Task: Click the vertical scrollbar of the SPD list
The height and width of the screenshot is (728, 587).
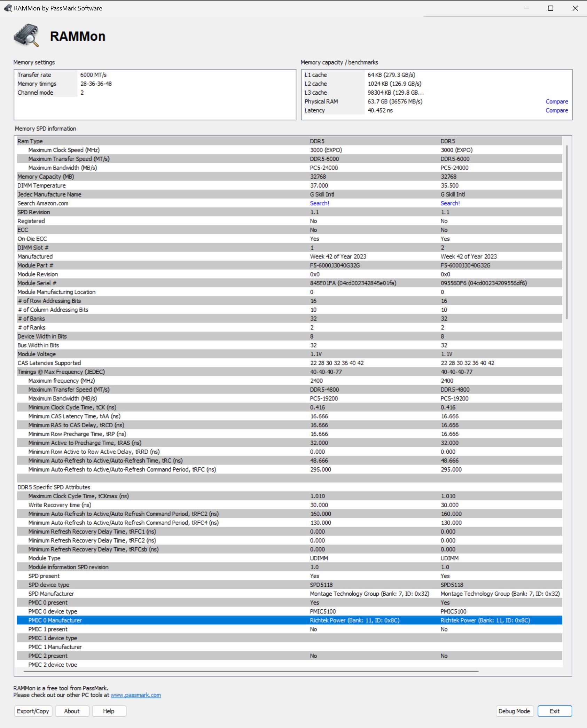Action: (x=567, y=232)
